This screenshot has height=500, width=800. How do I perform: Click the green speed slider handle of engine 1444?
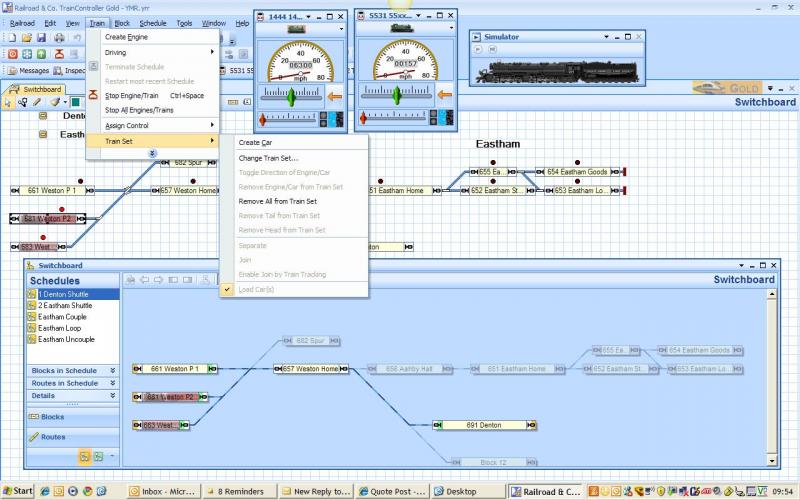(291, 97)
